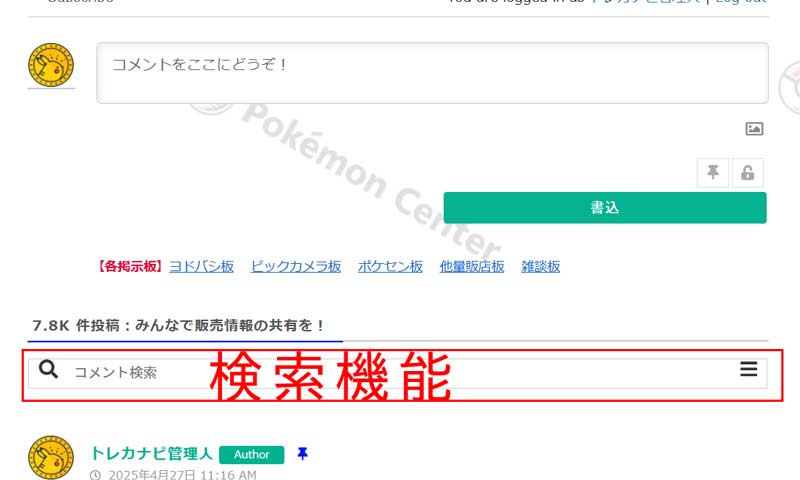Image resolution: width=800 pixels, height=480 pixels.
Task: Click the トレカナビ管理人 author name
Action: click(152, 453)
